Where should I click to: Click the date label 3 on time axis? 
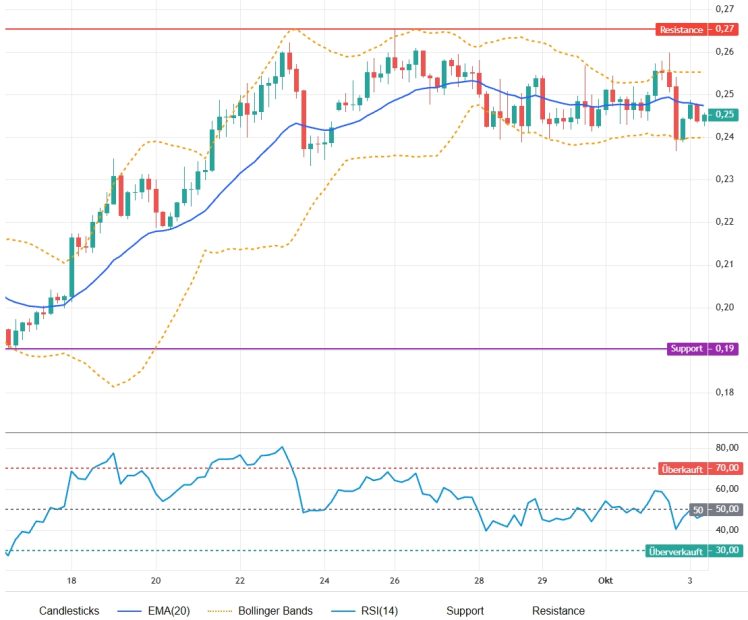click(690, 580)
